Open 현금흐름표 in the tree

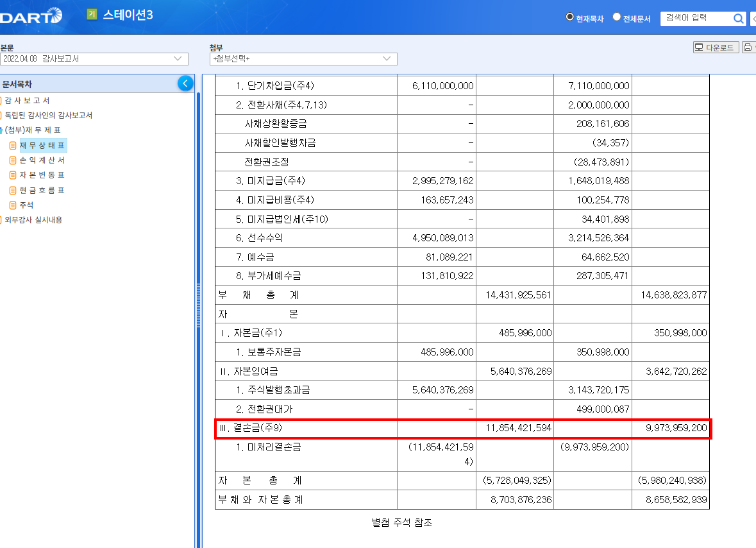42,191
